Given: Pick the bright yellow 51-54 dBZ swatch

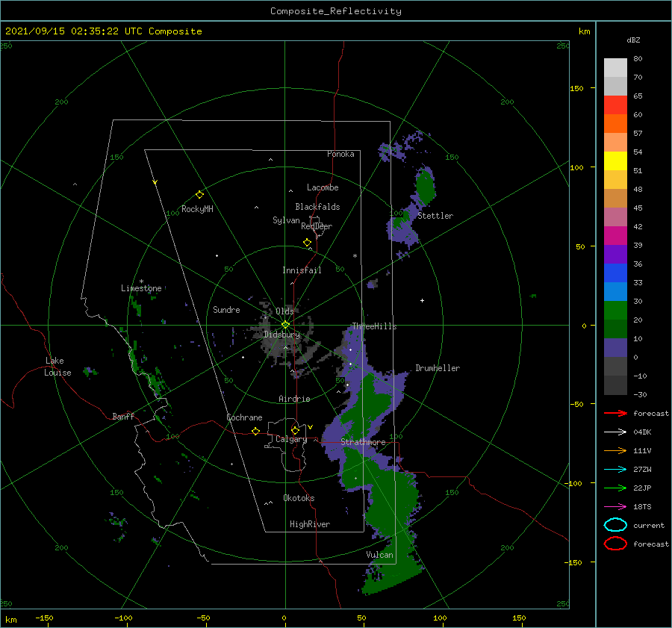Looking at the screenshot, I should point(615,161).
